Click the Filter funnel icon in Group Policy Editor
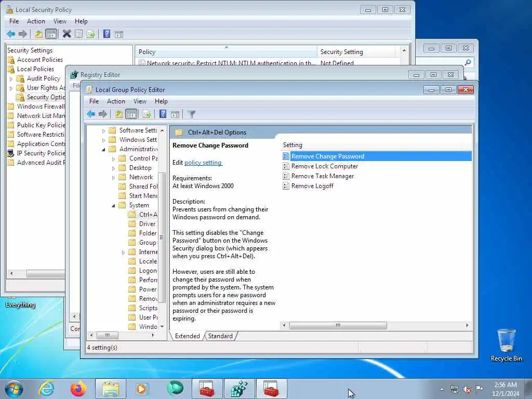 (192, 114)
